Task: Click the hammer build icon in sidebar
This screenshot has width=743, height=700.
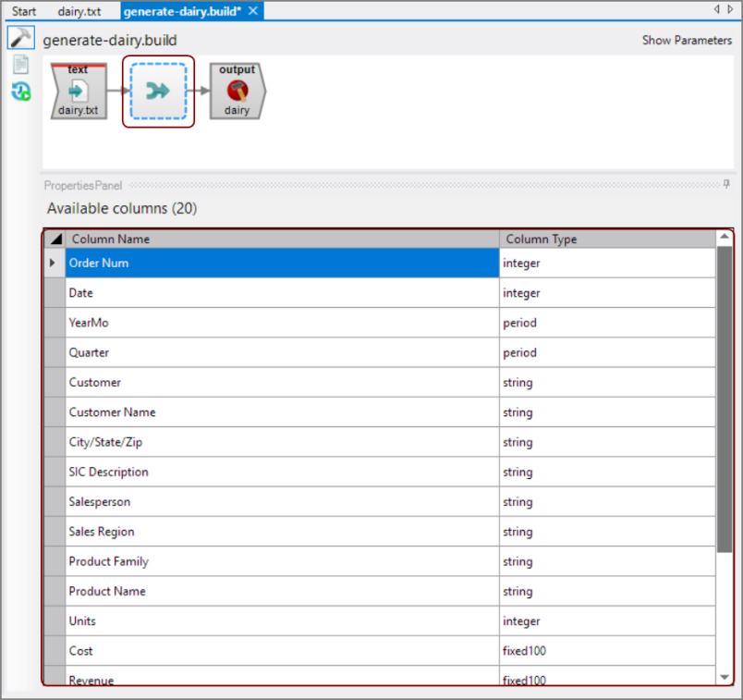Action: pos(20,38)
